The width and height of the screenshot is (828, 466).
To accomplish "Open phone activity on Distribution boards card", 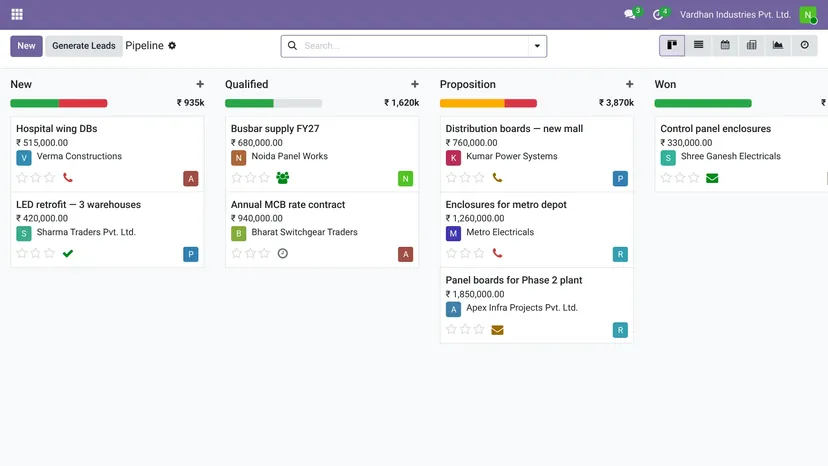I will (497, 178).
